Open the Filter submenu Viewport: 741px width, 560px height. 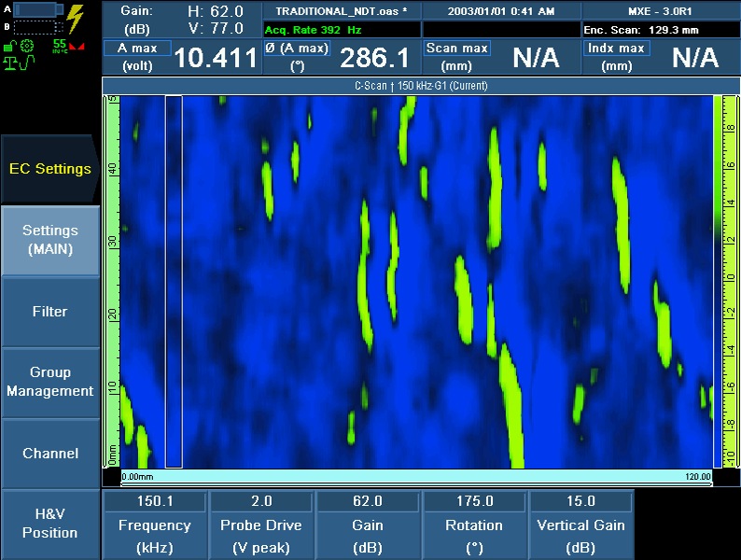coord(49,312)
